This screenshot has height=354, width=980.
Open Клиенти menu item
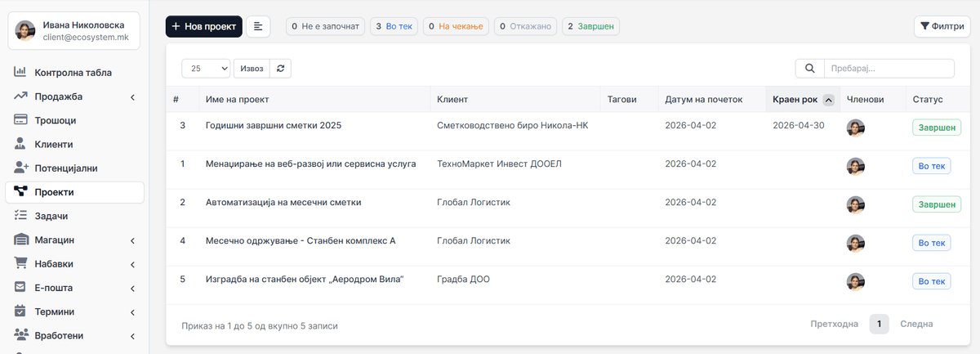coord(74,144)
